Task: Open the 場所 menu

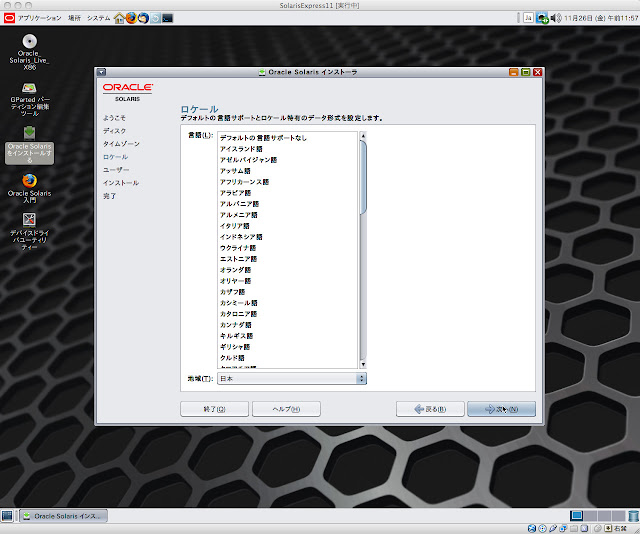Action: pos(74,18)
